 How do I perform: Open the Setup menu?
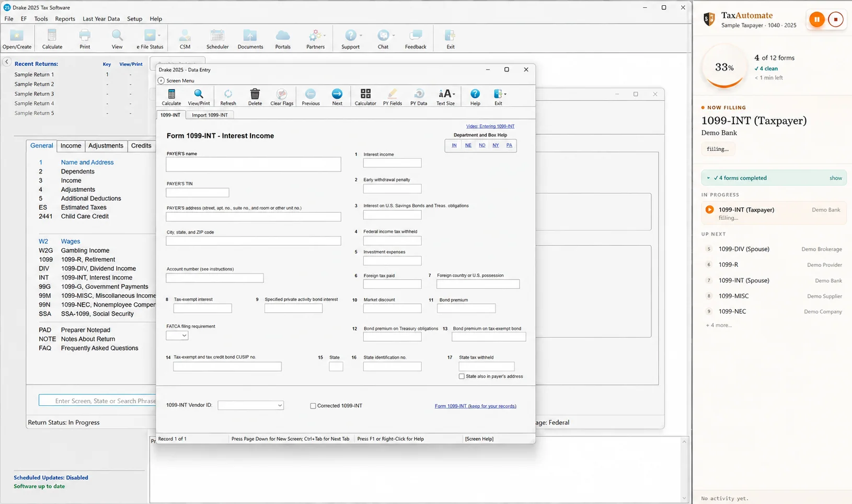[x=134, y=19]
